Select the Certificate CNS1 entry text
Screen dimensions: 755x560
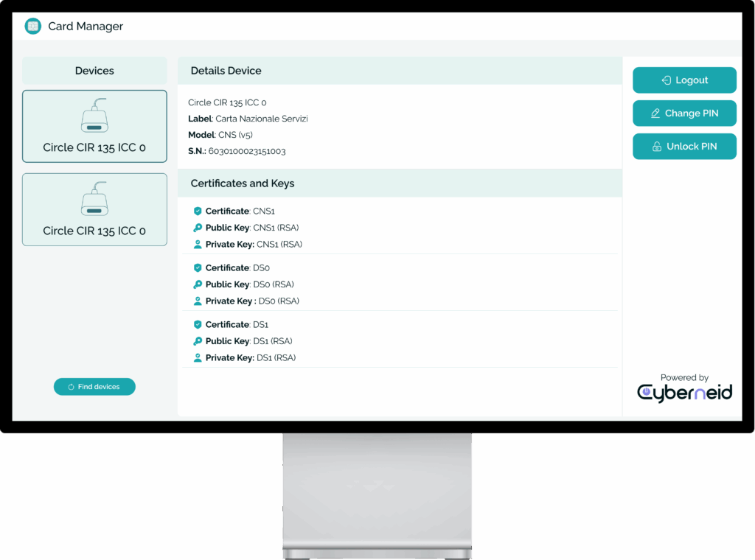240,211
